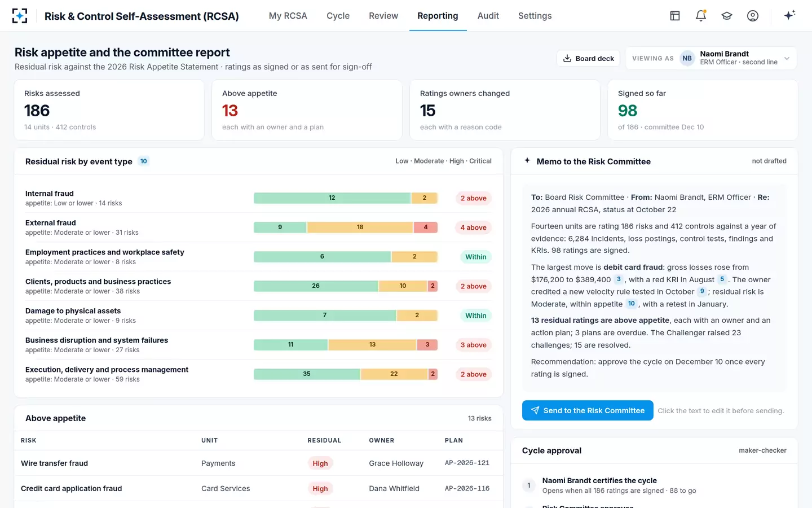The width and height of the screenshot is (812, 508).
Task: Click the '4 above' badge for External fraud
Action: [473, 227]
